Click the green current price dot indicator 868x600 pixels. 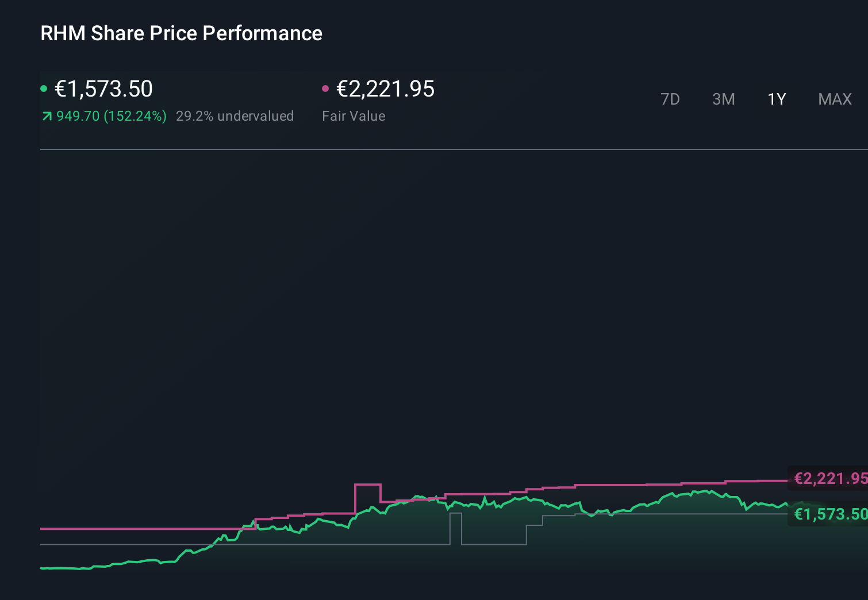click(x=44, y=89)
